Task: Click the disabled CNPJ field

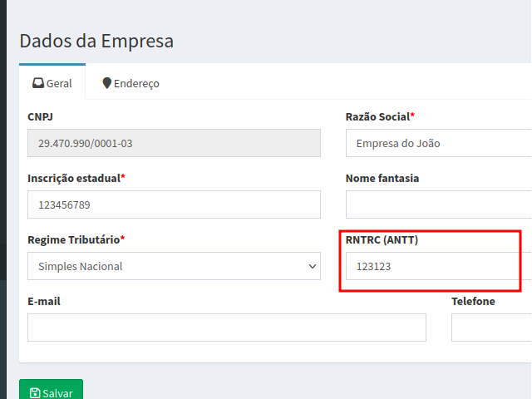Action: (x=174, y=143)
